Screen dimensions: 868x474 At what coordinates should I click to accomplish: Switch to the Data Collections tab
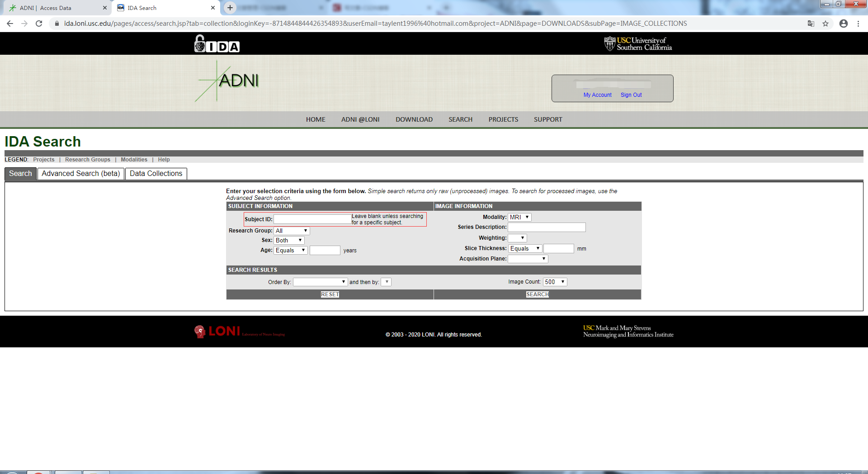(156, 174)
